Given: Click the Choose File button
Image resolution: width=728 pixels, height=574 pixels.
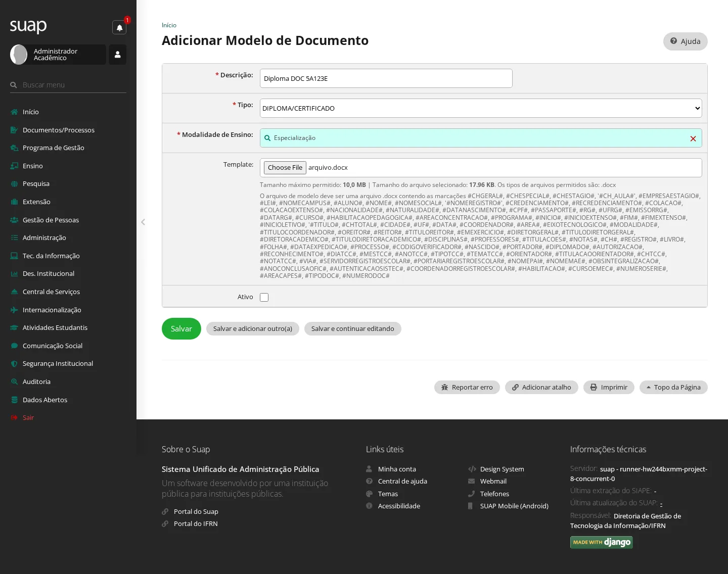Looking at the screenshot, I should click(x=285, y=168).
